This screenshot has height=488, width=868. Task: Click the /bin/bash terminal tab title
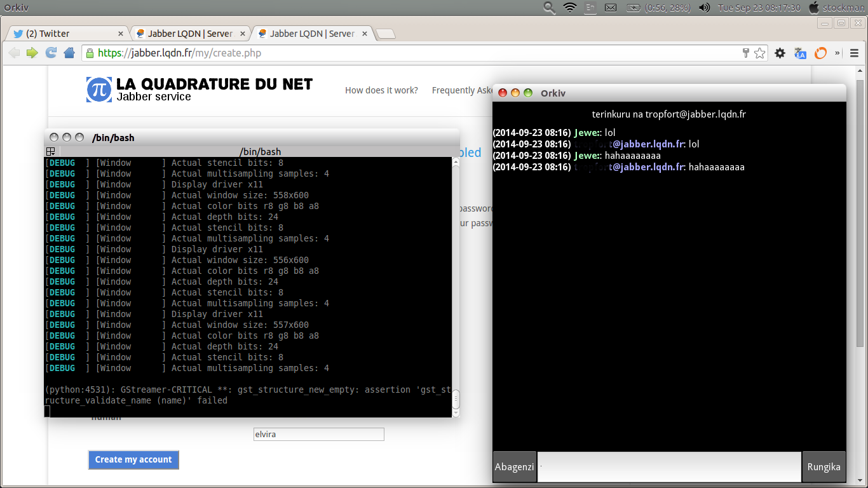[261, 152]
